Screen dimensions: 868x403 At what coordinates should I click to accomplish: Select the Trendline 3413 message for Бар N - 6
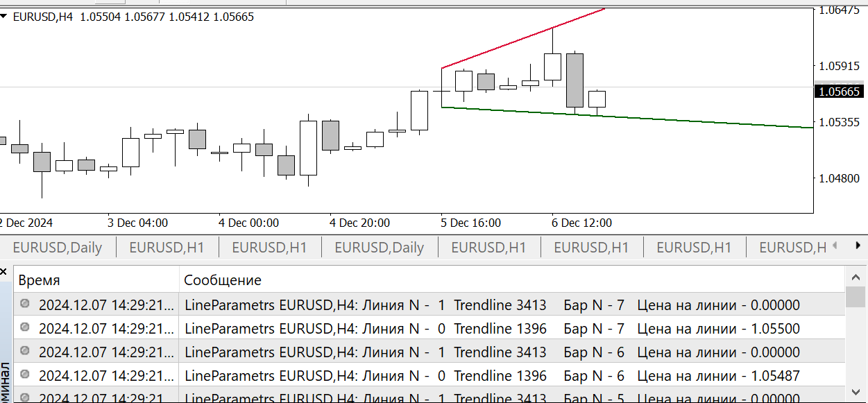(x=492, y=352)
